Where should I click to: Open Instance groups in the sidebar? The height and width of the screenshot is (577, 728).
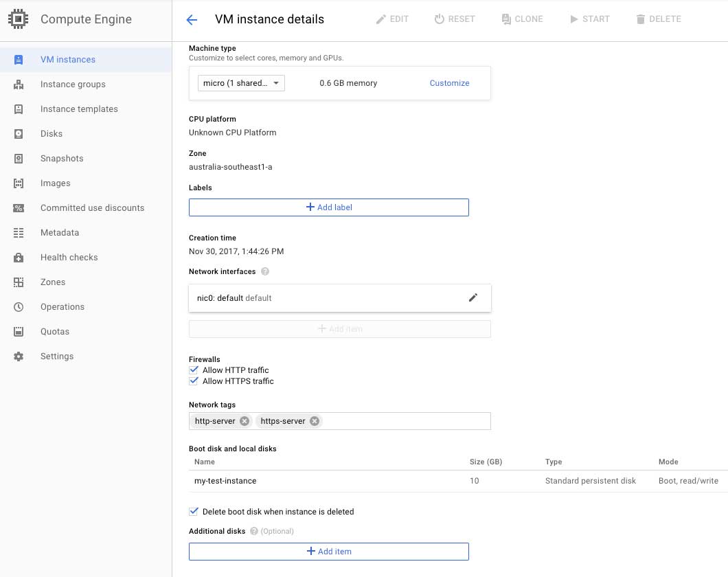73,84
